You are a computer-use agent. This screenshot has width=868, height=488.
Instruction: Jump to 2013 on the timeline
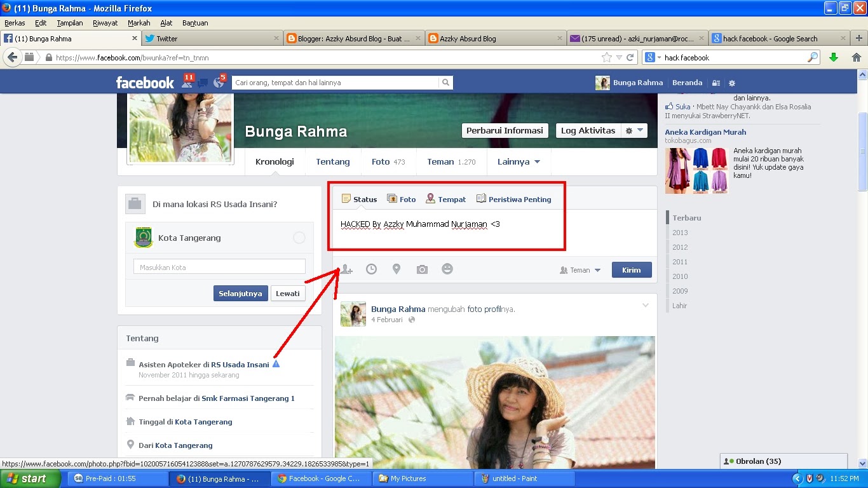click(x=680, y=233)
